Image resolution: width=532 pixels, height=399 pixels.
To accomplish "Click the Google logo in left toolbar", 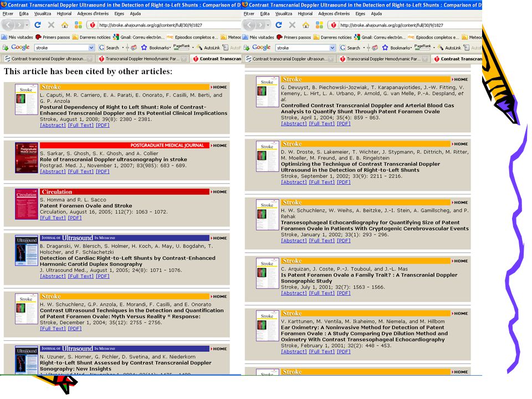I will (x=20, y=48).
